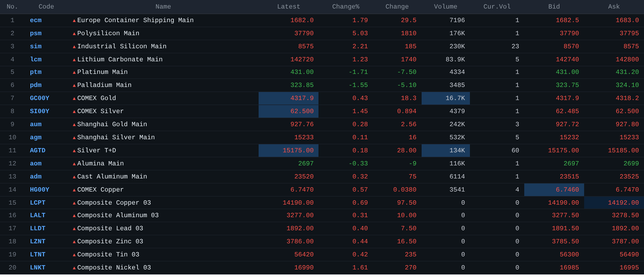Click the triangle marker beside Alumina Main

coord(74,164)
